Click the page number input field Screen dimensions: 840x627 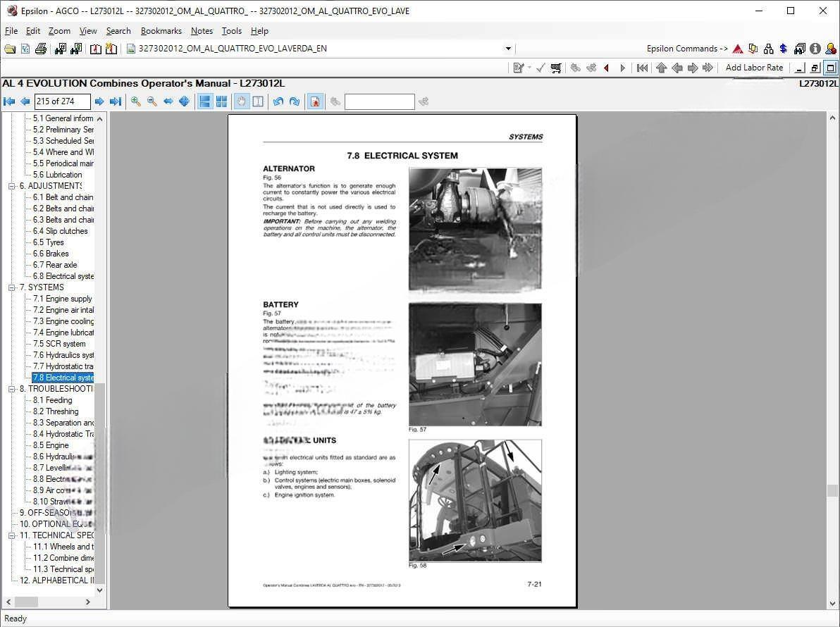click(x=63, y=101)
